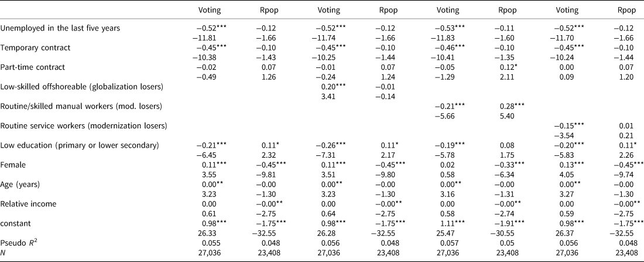Select 'Low-skilled offshoreable (globalization losers)' label
The image size is (644, 262).
coord(81,87)
